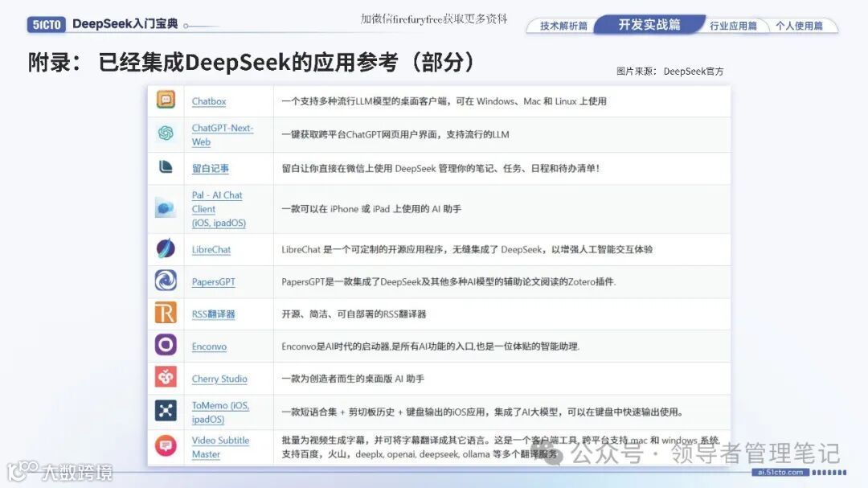Screen dimensions: 868x488
Task: Open the Cherry Studio link
Action: click(219, 379)
